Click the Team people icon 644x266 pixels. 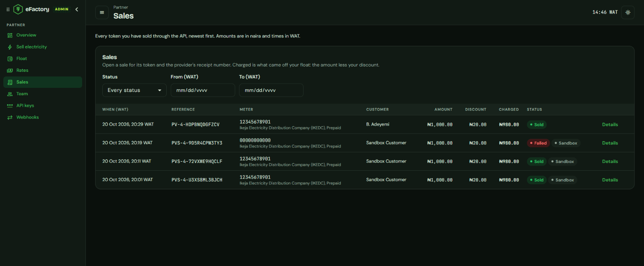coord(10,94)
